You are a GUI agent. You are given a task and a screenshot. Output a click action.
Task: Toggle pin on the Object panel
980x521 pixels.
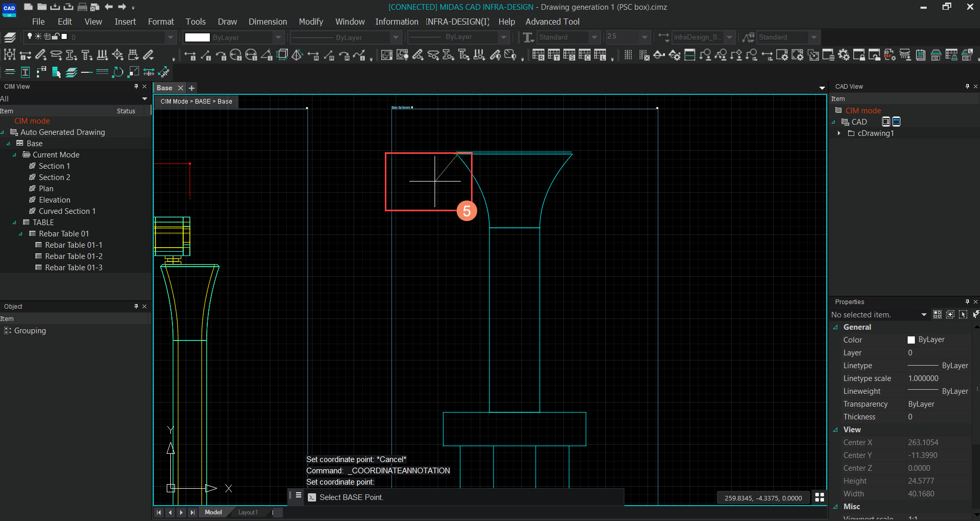(x=136, y=306)
